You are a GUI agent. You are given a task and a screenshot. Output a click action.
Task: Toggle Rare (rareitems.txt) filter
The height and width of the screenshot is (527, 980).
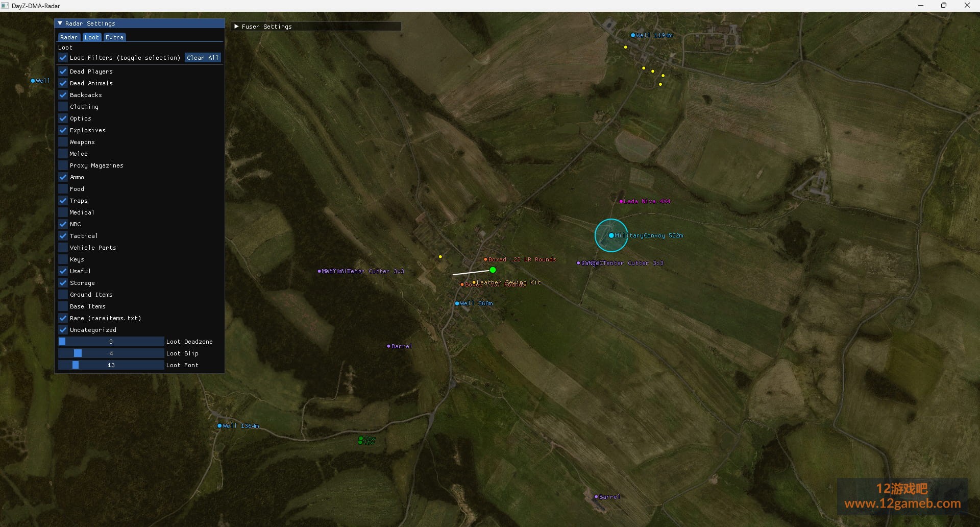tap(63, 318)
